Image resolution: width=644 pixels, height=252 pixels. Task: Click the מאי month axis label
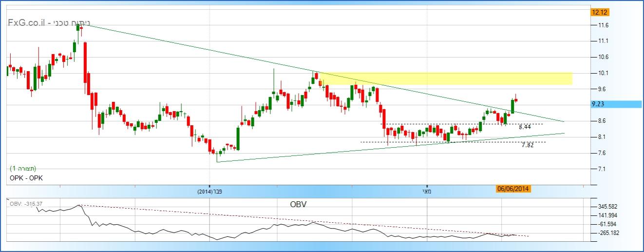tap(427, 192)
